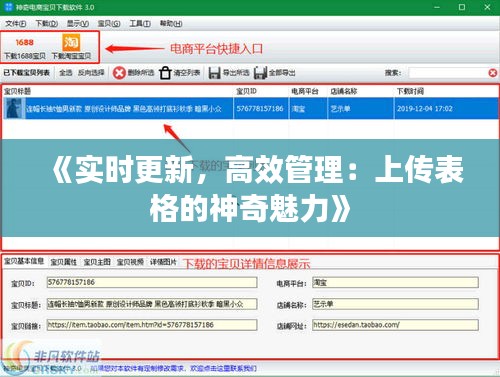The image size is (500, 377).
Task: Click the download time 2019-12-04 17:02 cell
Action: (x=446, y=108)
